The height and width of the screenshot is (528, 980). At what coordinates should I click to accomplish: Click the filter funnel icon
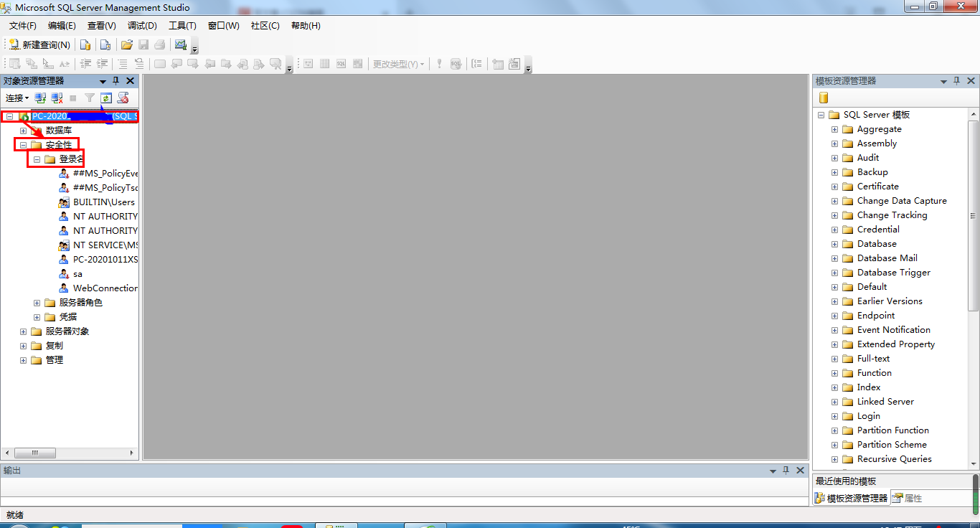click(x=90, y=98)
